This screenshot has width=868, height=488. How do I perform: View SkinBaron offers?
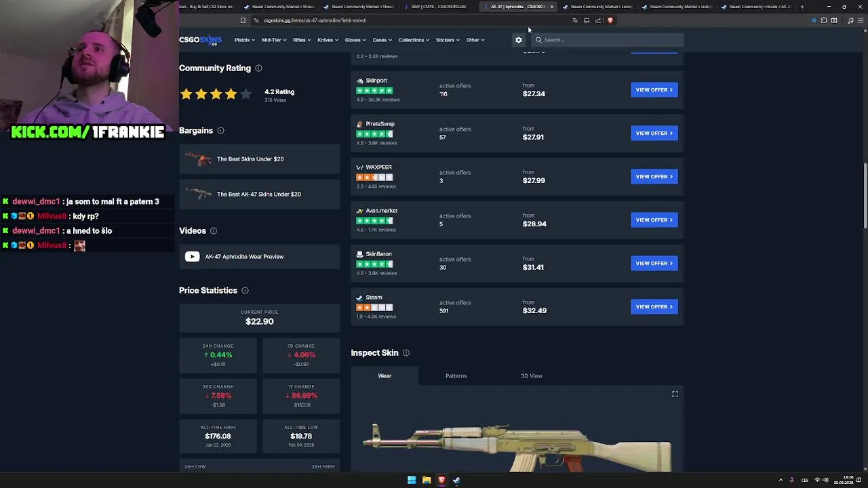pos(654,264)
